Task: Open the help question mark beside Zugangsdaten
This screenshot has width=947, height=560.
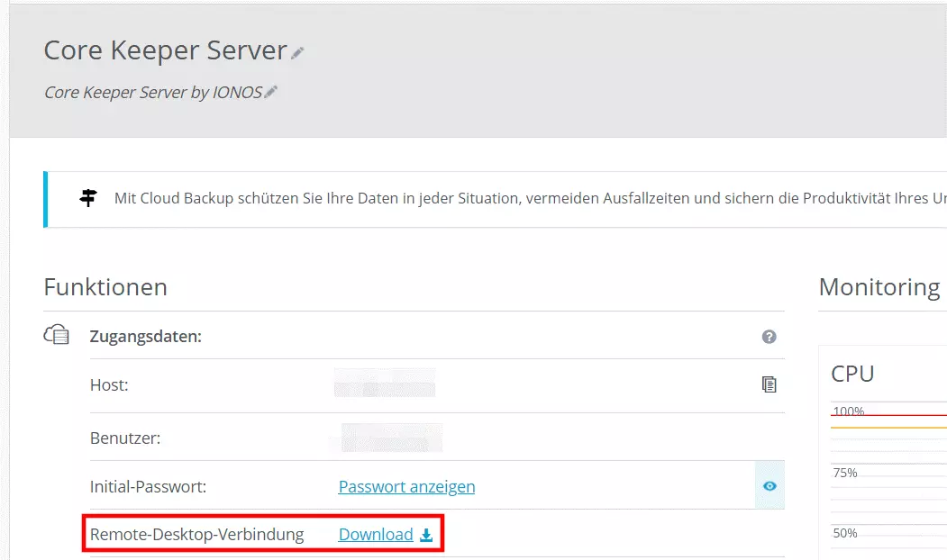Action: tap(769, 337)
